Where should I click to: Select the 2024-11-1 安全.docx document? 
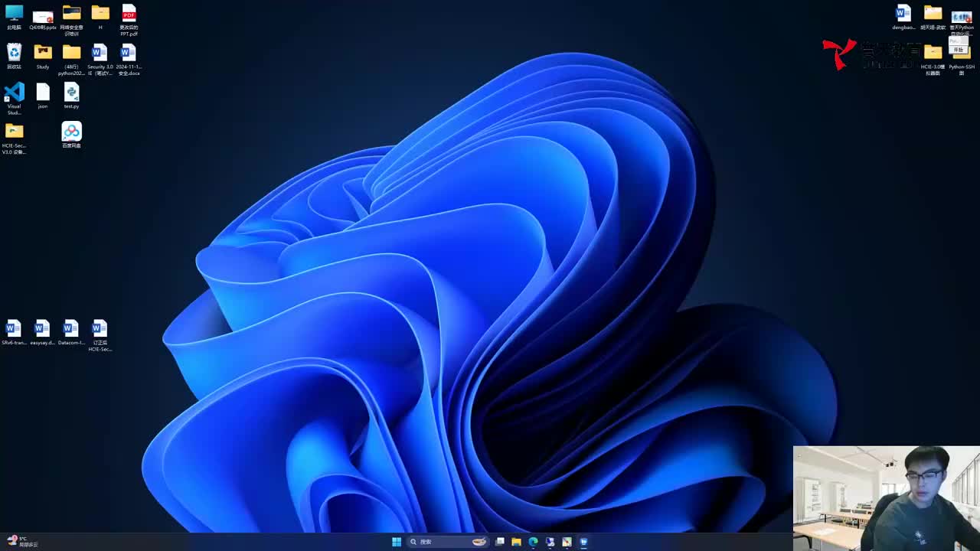[129, 60]
